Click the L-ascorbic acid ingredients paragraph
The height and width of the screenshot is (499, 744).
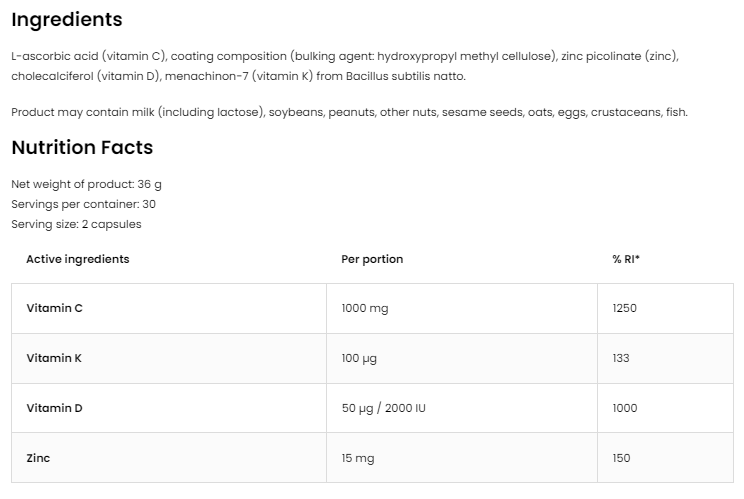click(x=345, y=66)
